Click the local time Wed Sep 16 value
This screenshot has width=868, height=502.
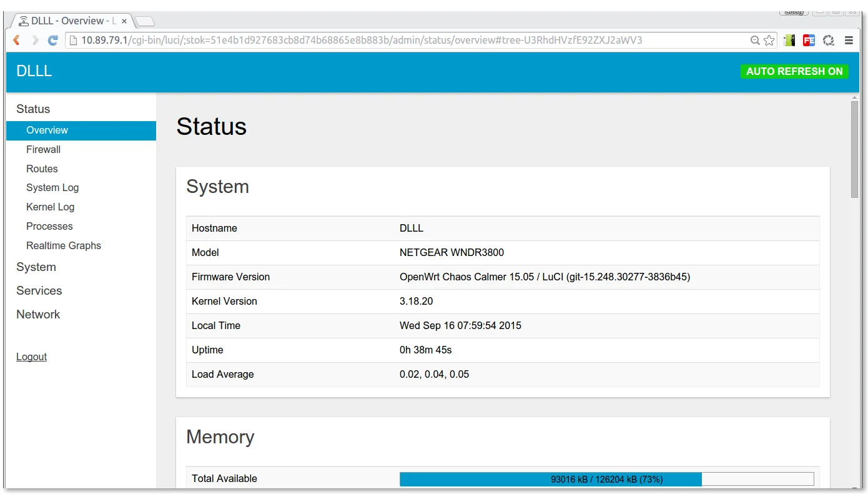[460, 326]
